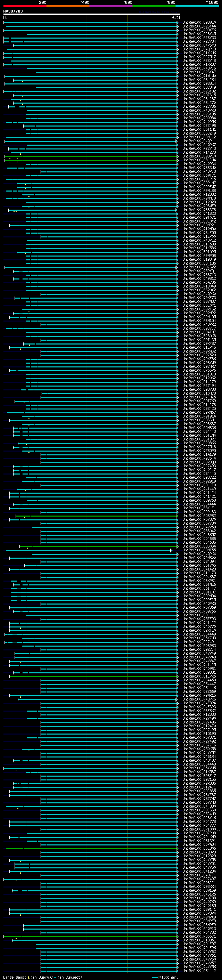Click label UniRef100_Q8S3T9

[x=199, y=88]
